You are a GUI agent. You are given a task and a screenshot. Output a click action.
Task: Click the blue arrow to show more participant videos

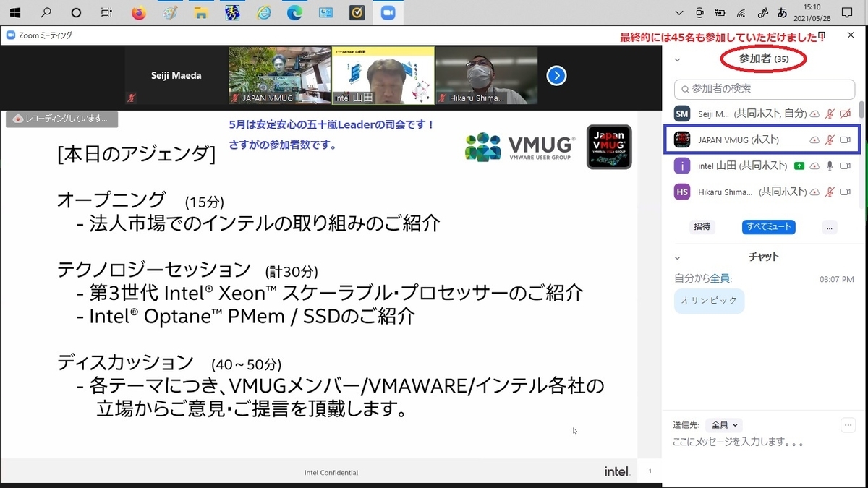556,75
